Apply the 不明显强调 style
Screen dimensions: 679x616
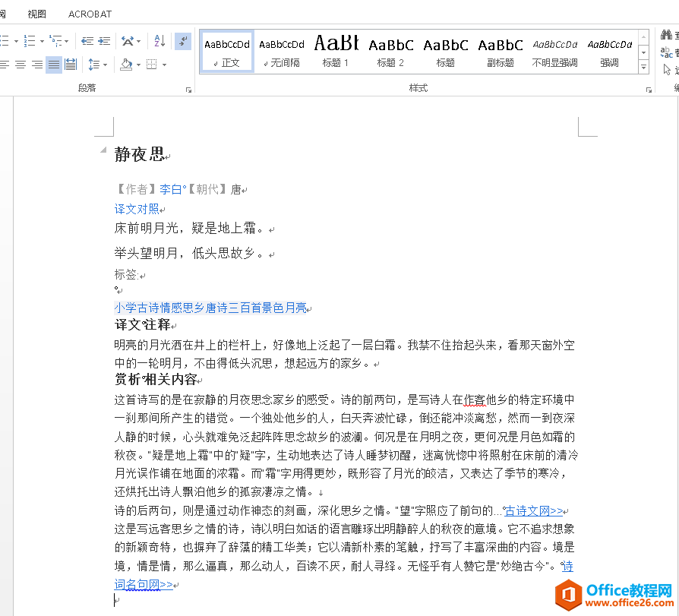pyautogui.click(x=554, y=52)
